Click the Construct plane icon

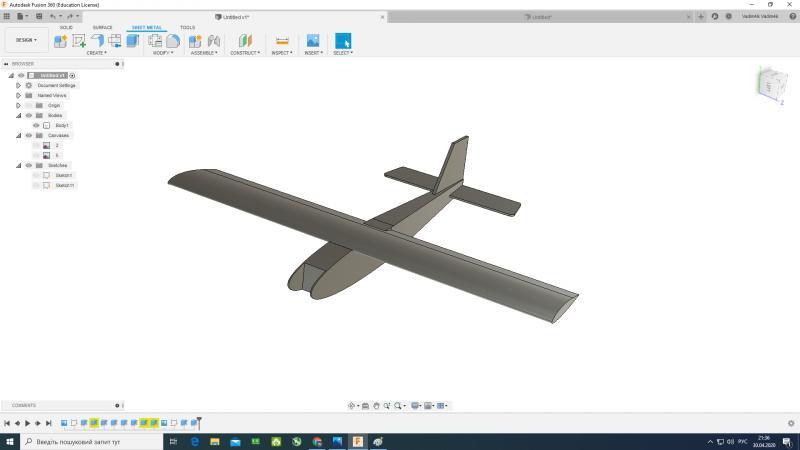tap(245, 41)
